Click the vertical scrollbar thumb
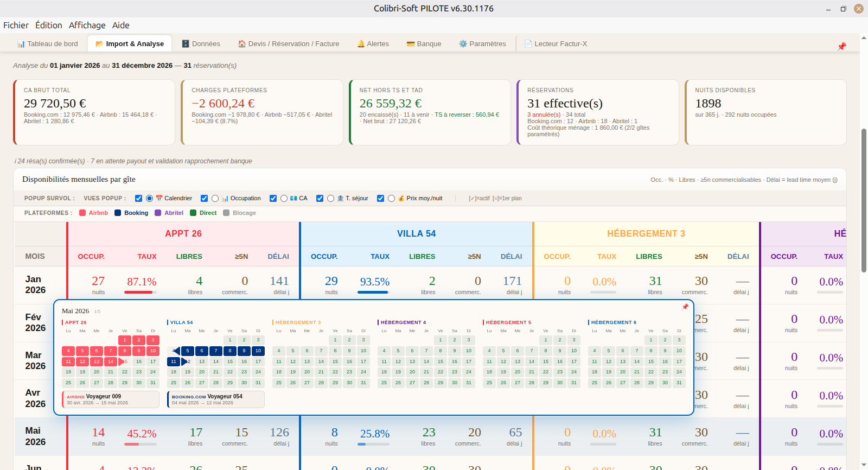The width and height of the screenshot is (868, 470). [864, 200]
